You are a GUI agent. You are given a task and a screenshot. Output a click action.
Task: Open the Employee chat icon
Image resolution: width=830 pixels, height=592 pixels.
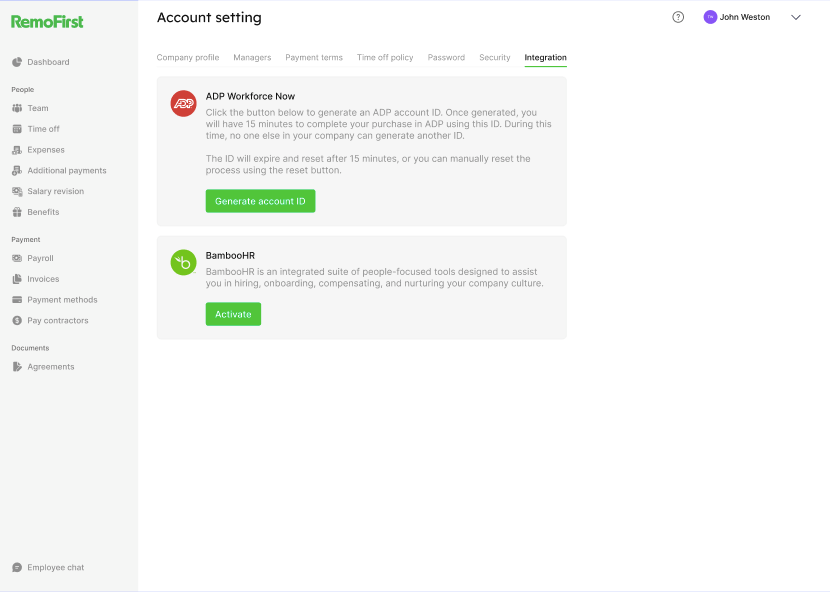(x=17, y=567)
